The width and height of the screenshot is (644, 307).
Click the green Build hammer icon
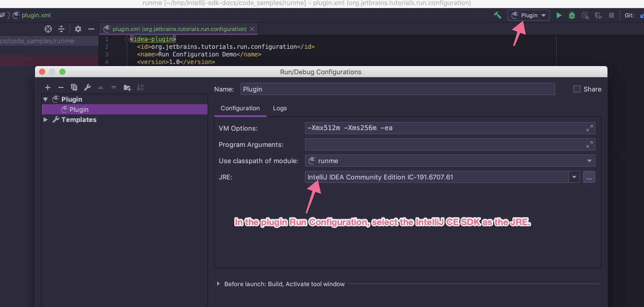tap(498, 15)
